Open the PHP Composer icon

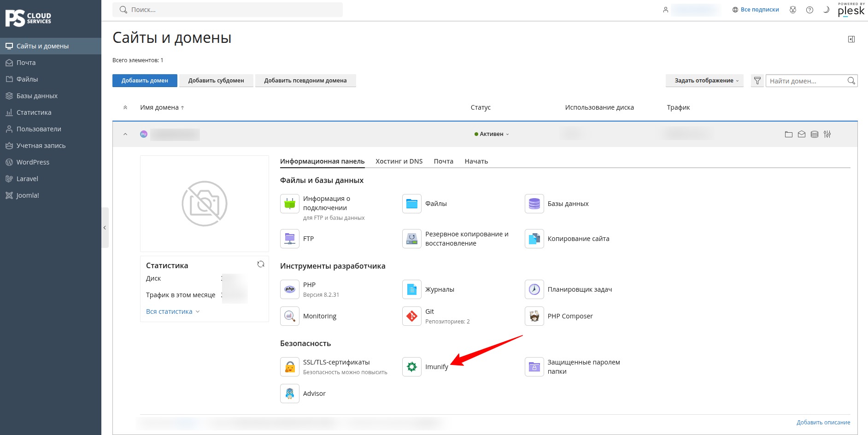534,316
